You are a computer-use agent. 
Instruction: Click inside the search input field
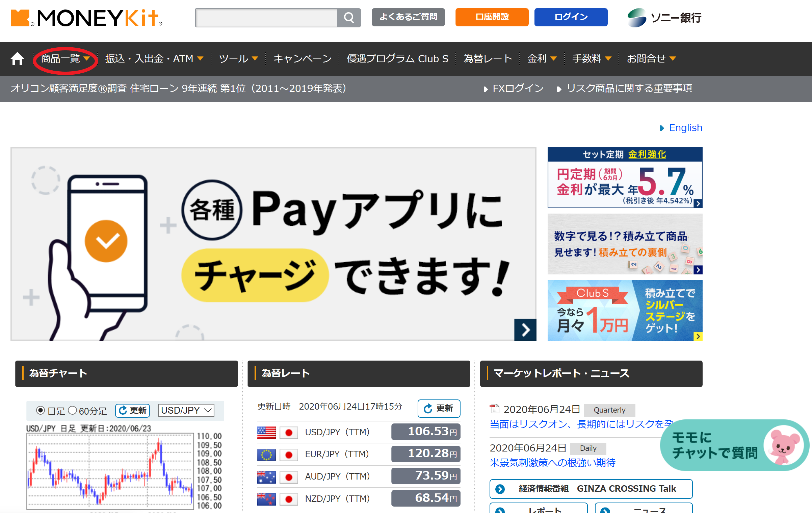pyautogui.click(x=267, y=18)
